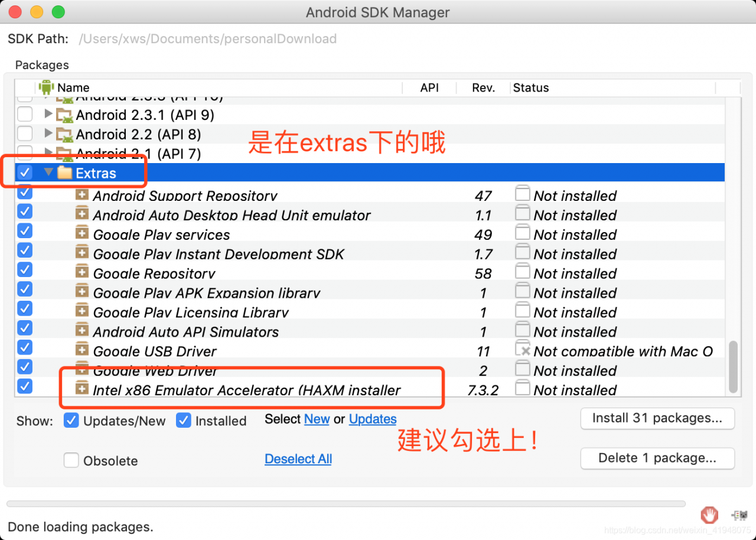Click the package list vertical scrollbar thumb
The image size is (756, 540).
click(734, 367)
